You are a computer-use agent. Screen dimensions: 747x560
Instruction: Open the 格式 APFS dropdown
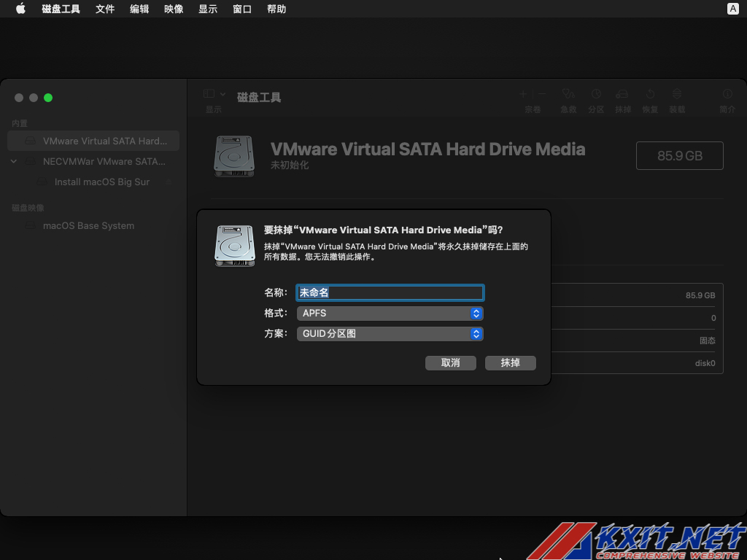pos(390,313)
